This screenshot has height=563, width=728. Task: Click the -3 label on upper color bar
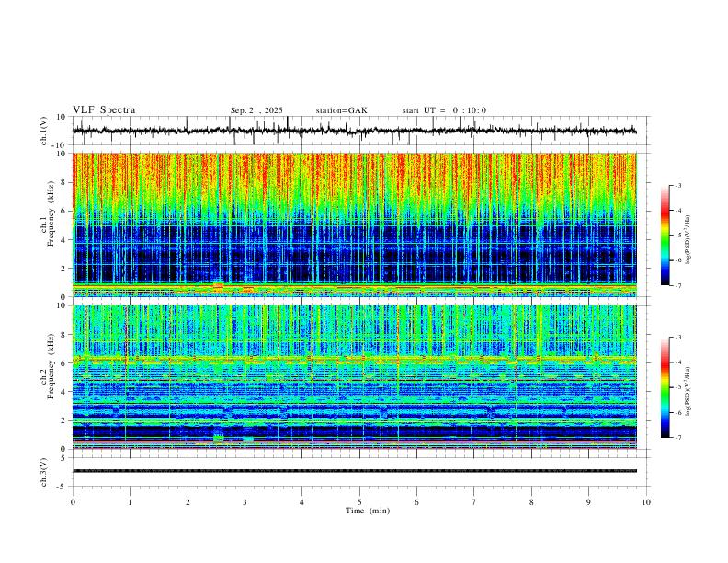pos(678,185)
